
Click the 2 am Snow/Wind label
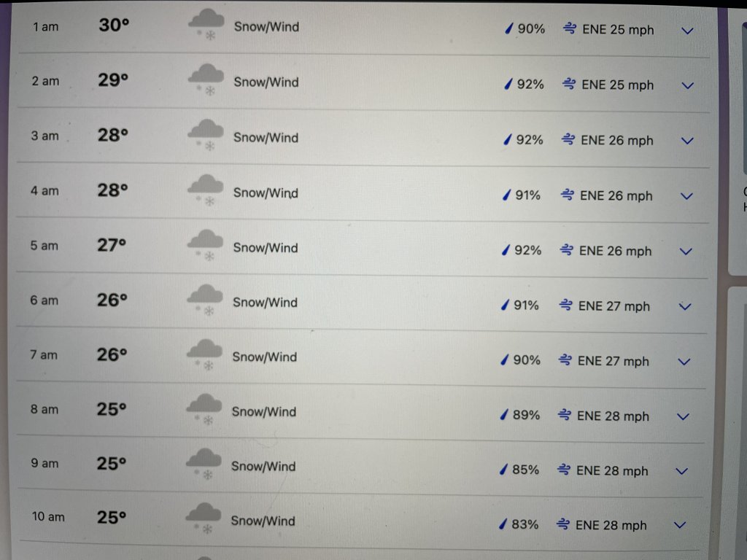click(266, 82)
